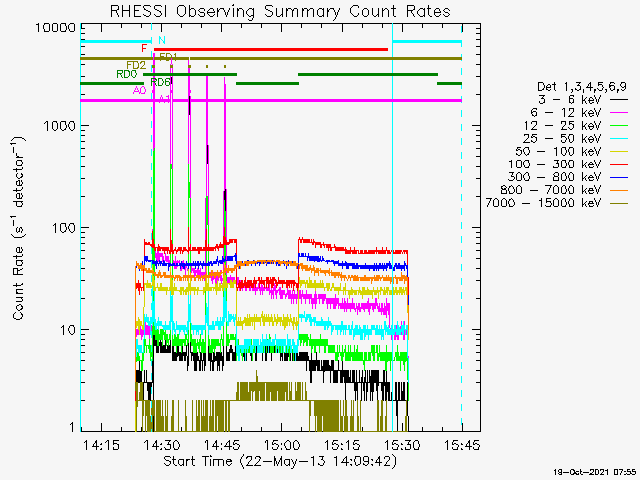
Task: Click the olive horizontal flag bar
Action: tap(271, 59)
